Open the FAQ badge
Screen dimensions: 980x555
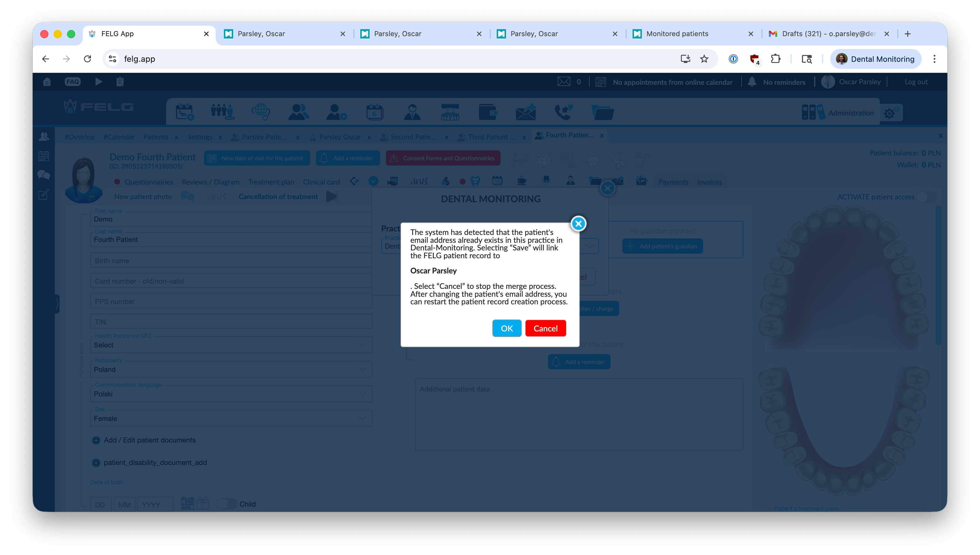72,82
